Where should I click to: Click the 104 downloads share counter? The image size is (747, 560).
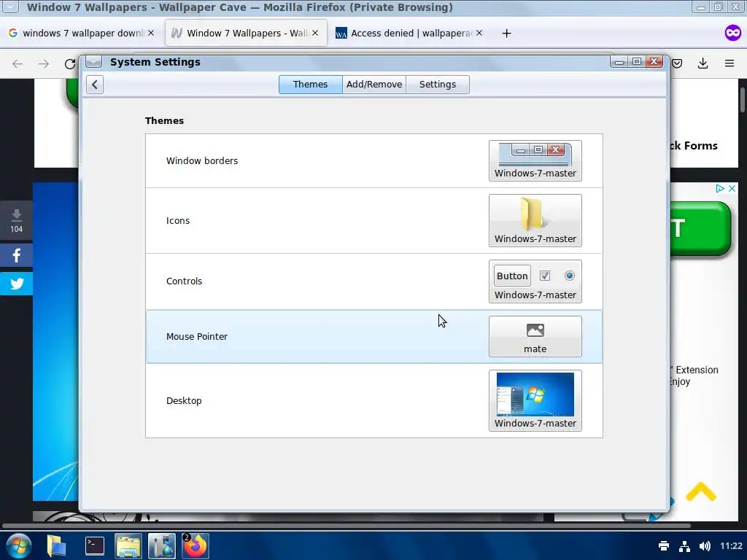pyautogui.click(x=16, y=220)
